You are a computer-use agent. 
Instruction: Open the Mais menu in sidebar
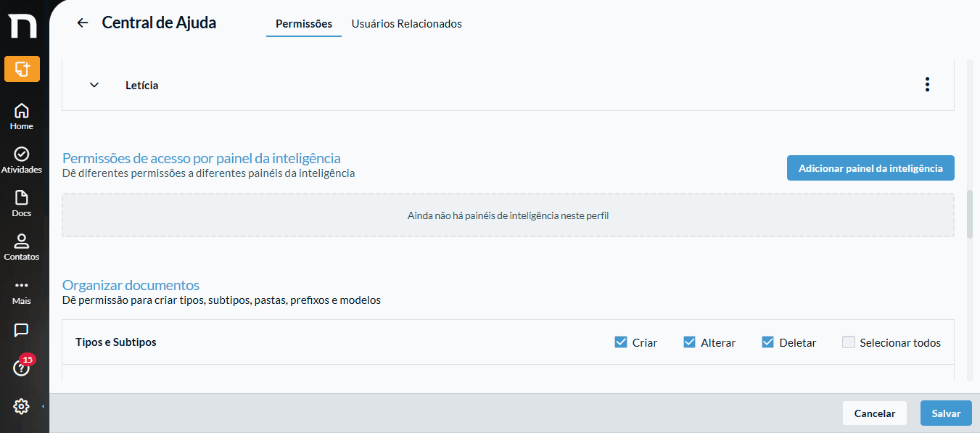[22, 292]
